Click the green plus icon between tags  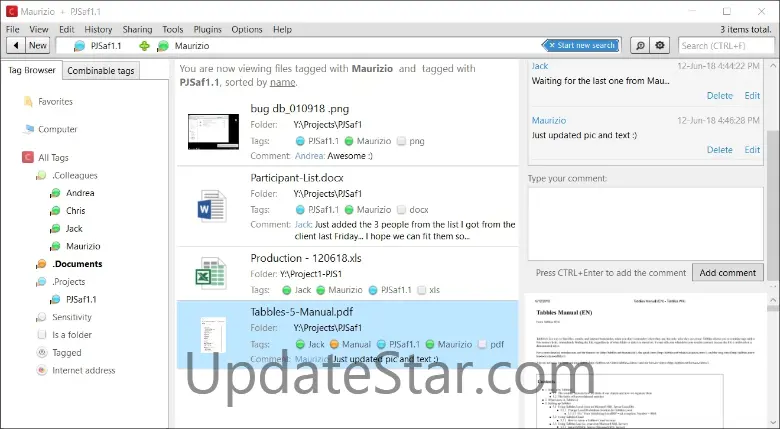(144, 46)
